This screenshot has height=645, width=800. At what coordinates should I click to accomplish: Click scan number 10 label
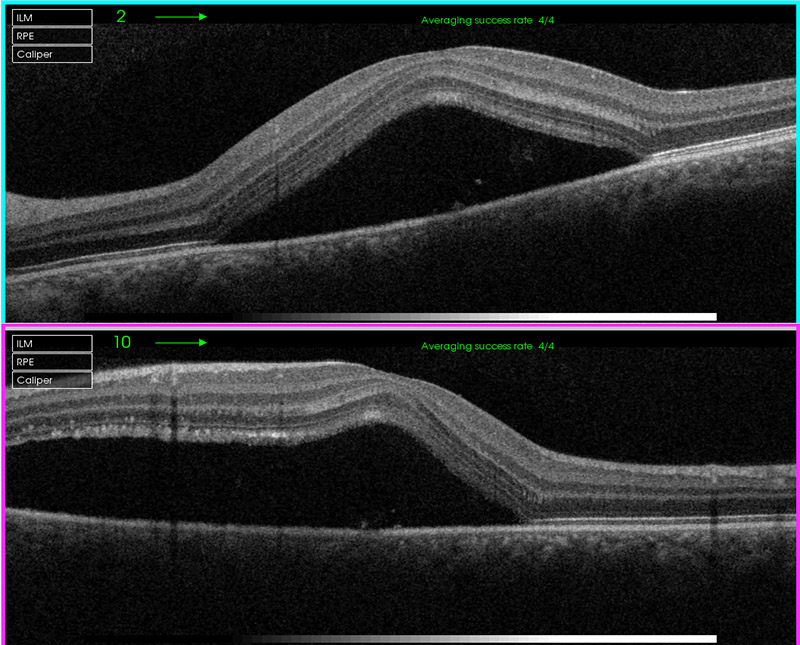tap(122, 342)
